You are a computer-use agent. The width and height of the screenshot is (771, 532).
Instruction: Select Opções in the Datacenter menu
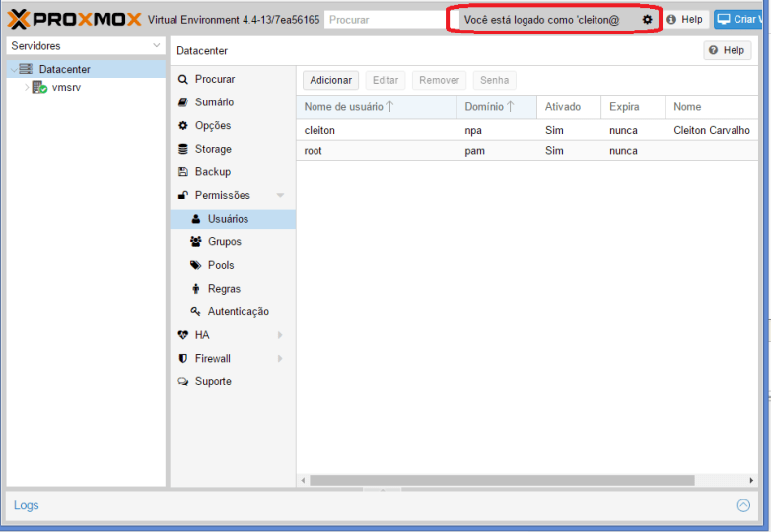click(x=213, y=126)
